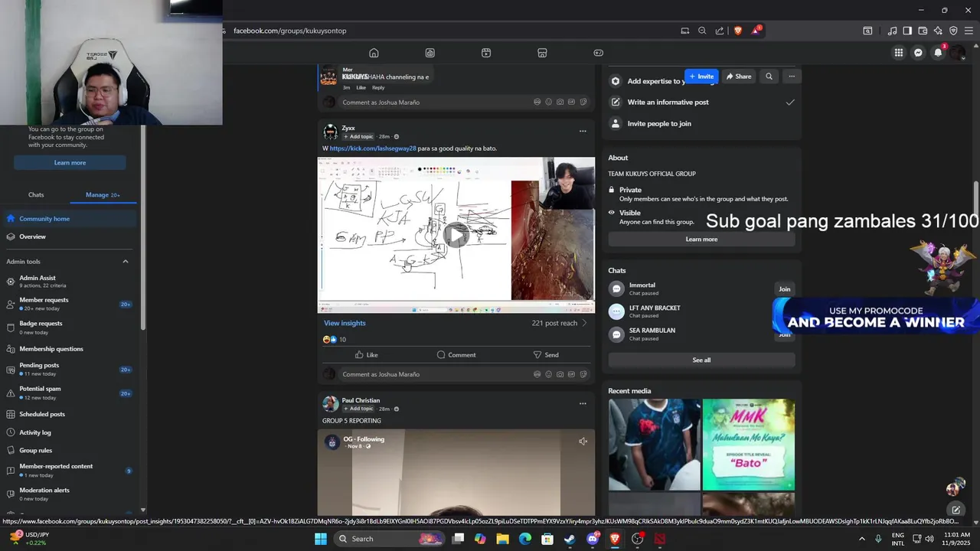
Task: Click the blue Invite button
Action: pos(701,77)
